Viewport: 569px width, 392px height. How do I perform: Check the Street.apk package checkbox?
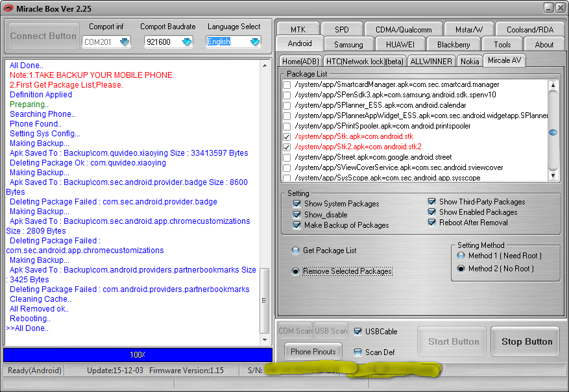point(287,158)
